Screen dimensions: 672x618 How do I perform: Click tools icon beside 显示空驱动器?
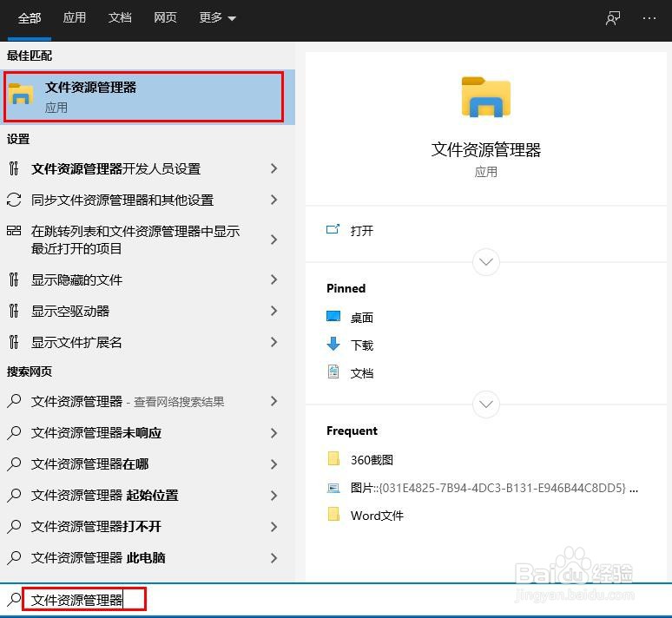(x=14, y=311)
